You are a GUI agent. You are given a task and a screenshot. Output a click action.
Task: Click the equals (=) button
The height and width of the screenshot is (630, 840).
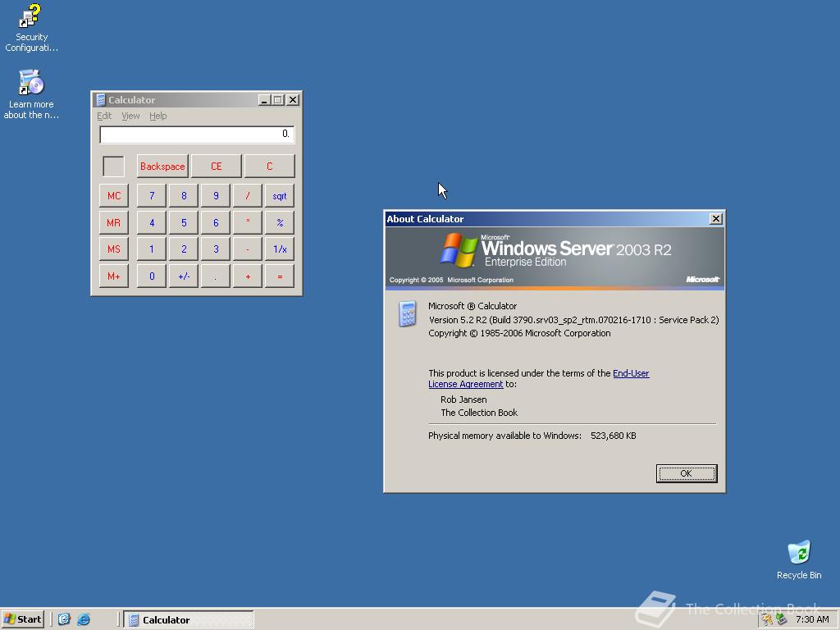tap(280, 276)
